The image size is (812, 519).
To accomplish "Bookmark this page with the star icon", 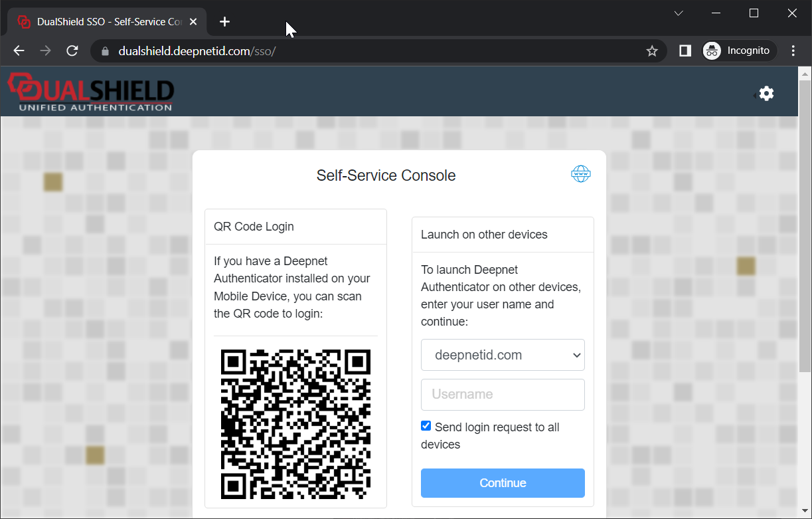I will 652,51.
